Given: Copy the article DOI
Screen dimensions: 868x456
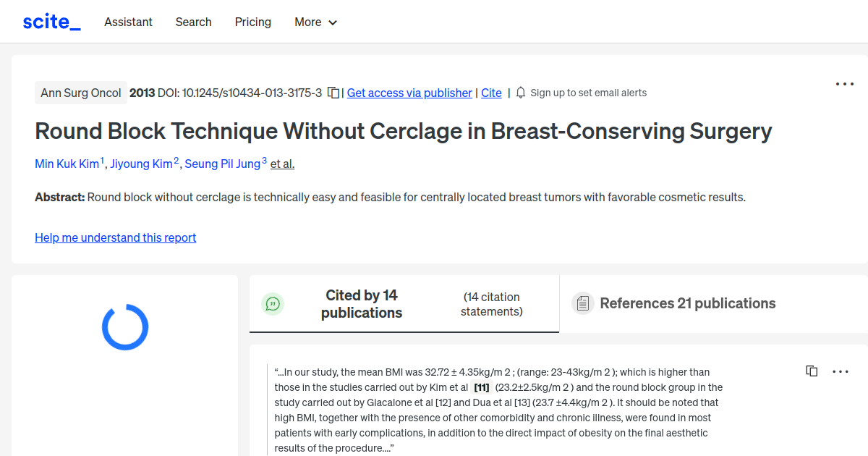Looking at the screenshot, I should pyautogui.click(x=332, y=93).
